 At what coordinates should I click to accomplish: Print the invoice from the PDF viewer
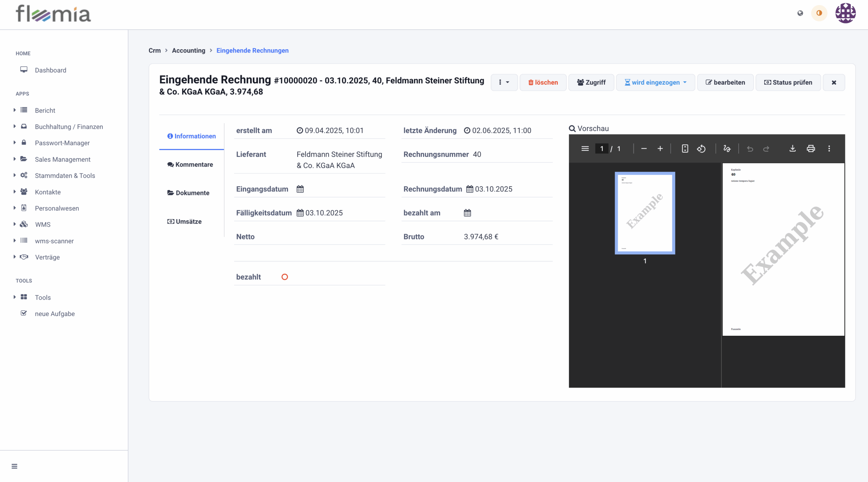coord(811,148)
